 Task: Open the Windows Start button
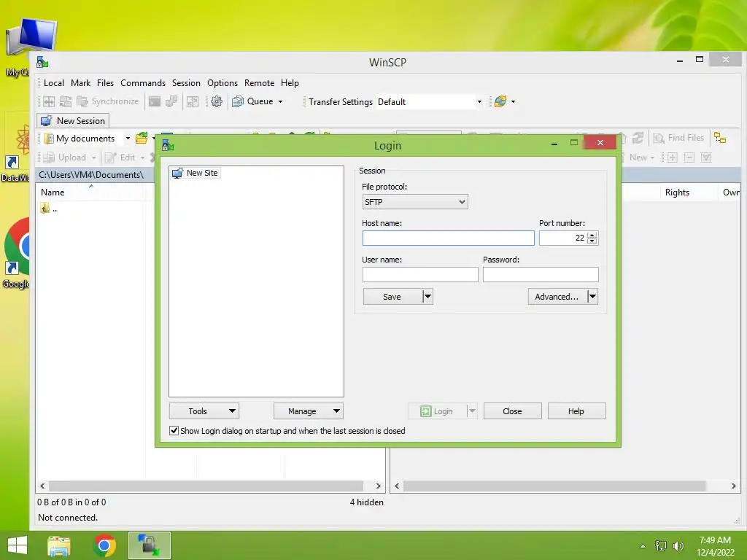point(18,545)
